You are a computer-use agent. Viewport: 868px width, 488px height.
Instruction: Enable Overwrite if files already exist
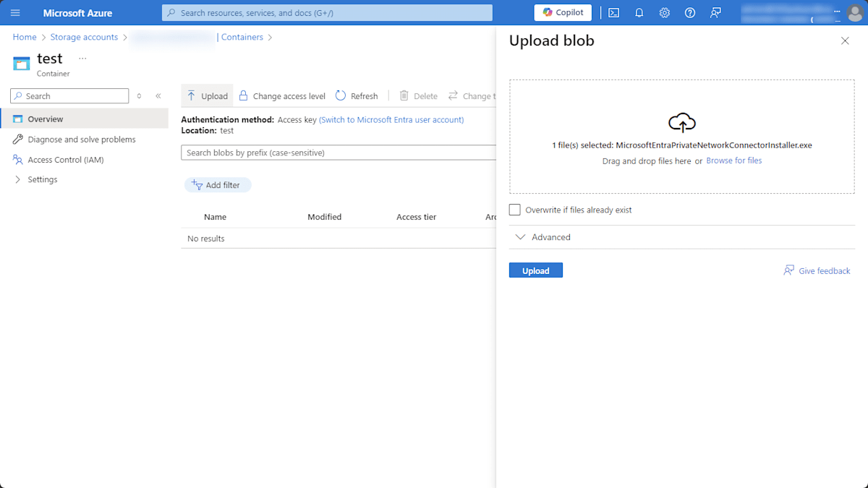(x=515, y=210)
